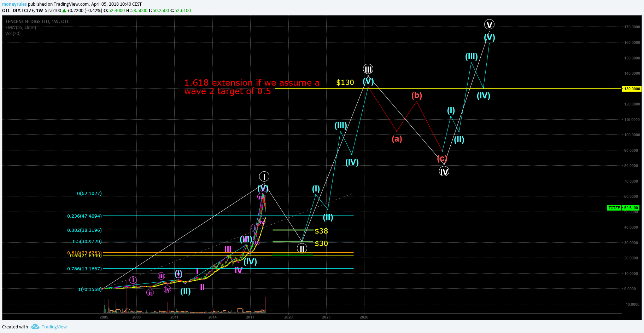Click the circled wave V label
Screen dimensions: 644x333
pos(489,24)
